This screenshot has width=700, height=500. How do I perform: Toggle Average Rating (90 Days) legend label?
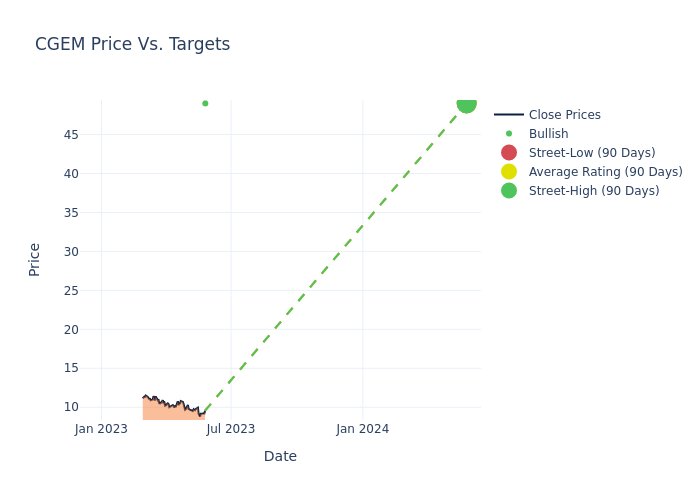tap(605, 172)
